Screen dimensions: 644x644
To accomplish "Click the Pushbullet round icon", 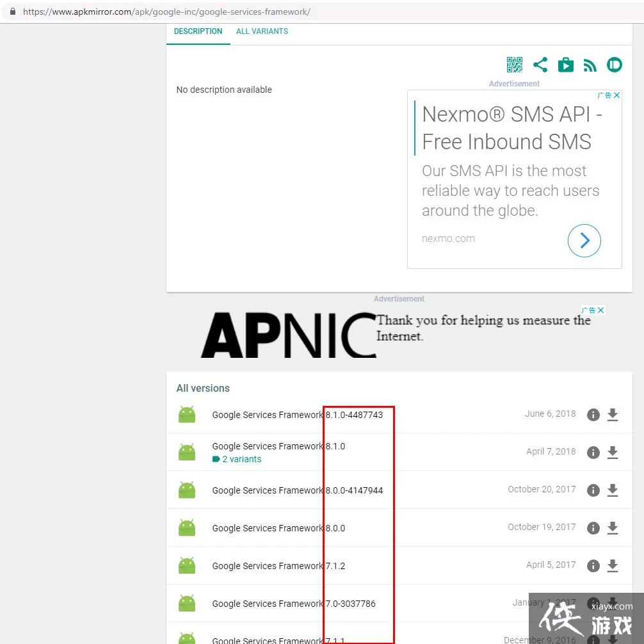I will (x=615, y=65).
